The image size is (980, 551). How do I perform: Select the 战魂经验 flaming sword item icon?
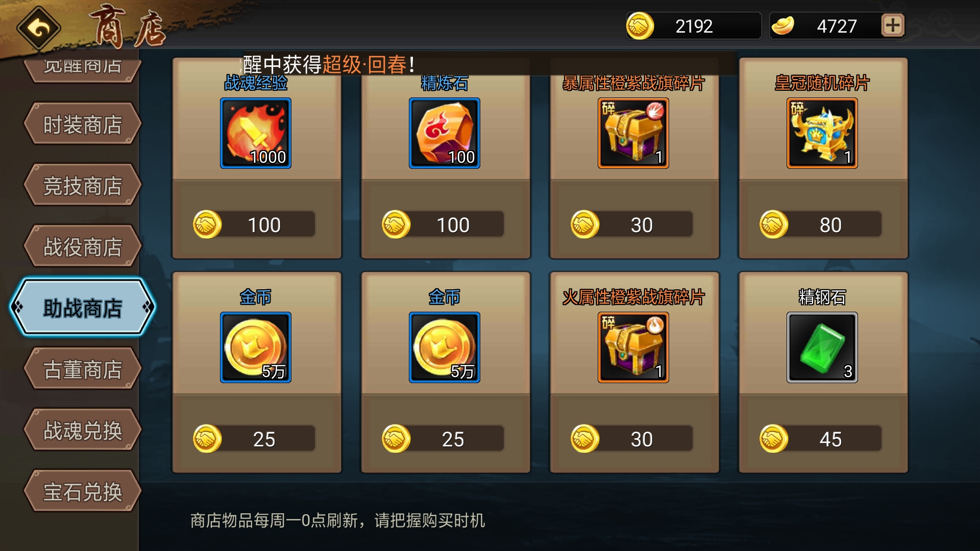(256, 133)
